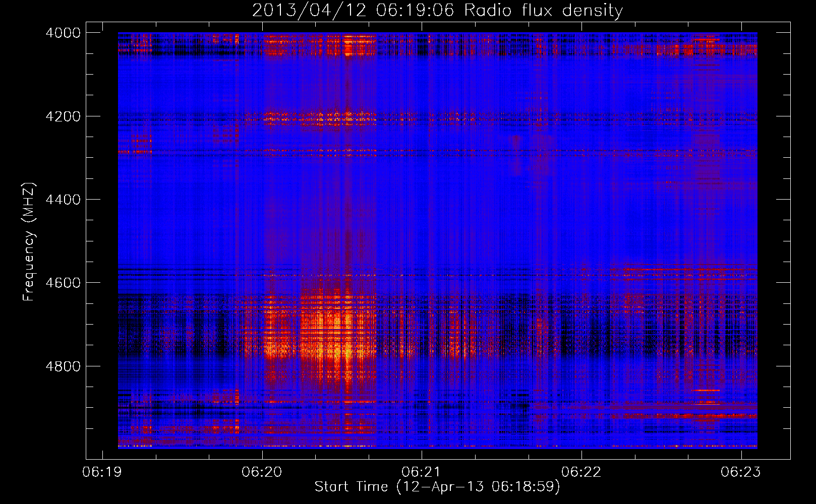Click the 4800 frequency axis label
This screenshot has height=504, width=816.
click(63, 366)
